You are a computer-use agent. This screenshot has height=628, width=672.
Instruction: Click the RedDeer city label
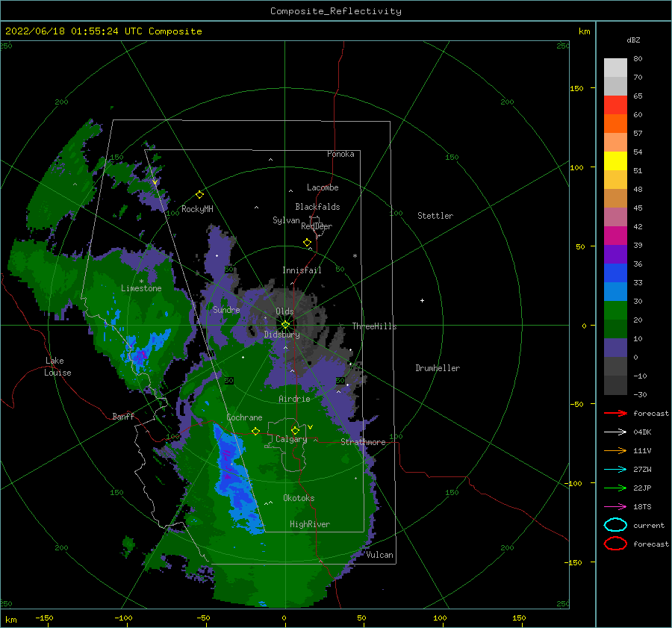pos(317,226)
